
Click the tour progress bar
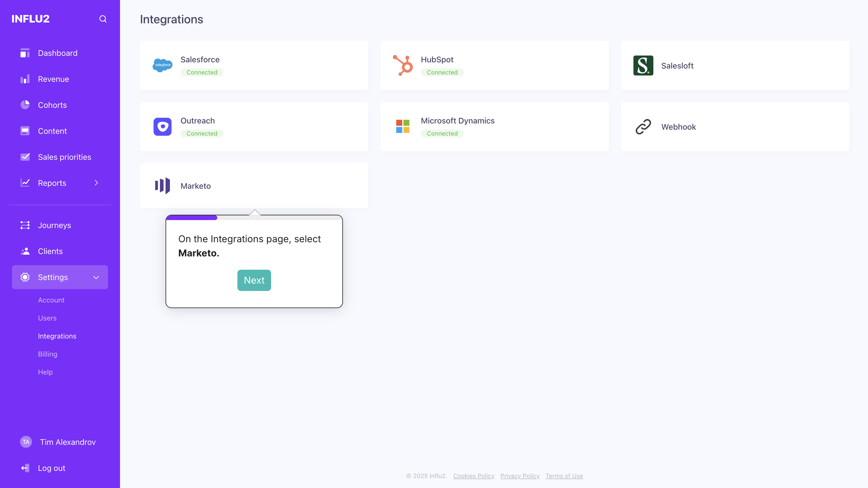(x=254, y=218)
